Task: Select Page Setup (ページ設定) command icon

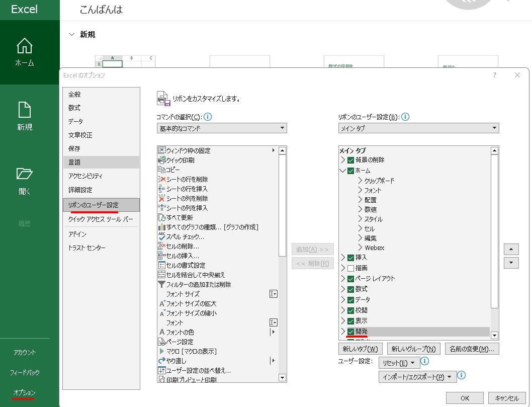Action: coord(162,342)
